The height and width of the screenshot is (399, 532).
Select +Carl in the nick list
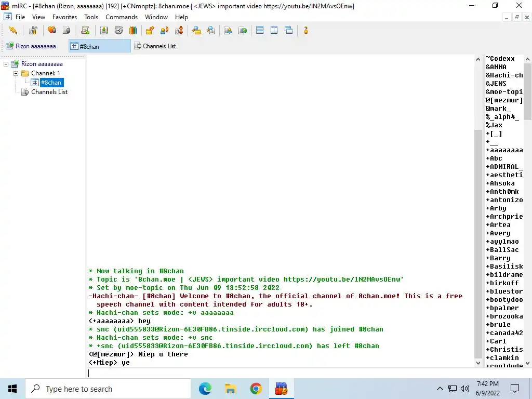[496, 341]
